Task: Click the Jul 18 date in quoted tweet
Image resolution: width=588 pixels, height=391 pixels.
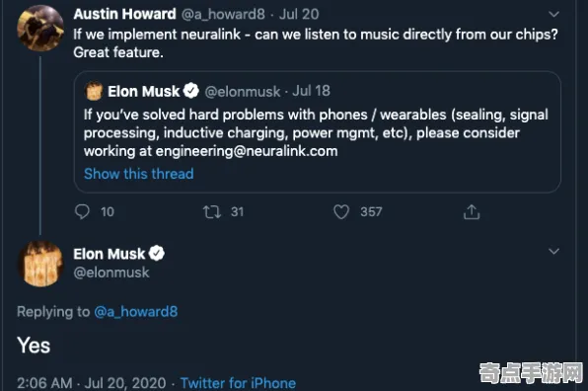Action: (311, 91)
